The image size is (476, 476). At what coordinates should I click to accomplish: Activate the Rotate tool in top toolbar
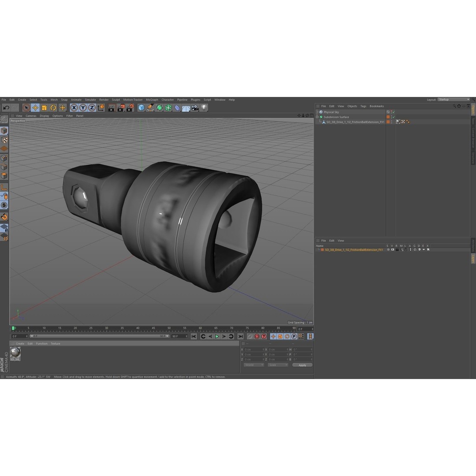pyautogui.click(x=53, y=108)
